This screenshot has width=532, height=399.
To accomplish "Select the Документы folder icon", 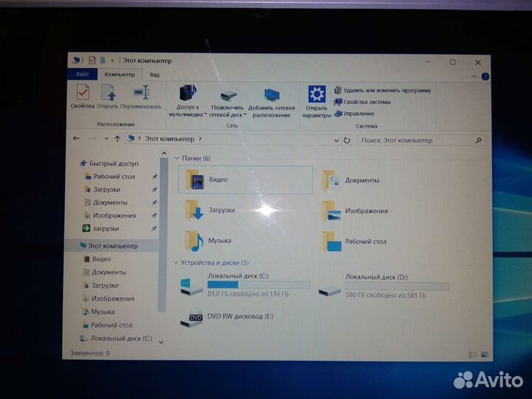I will (332, 180).
